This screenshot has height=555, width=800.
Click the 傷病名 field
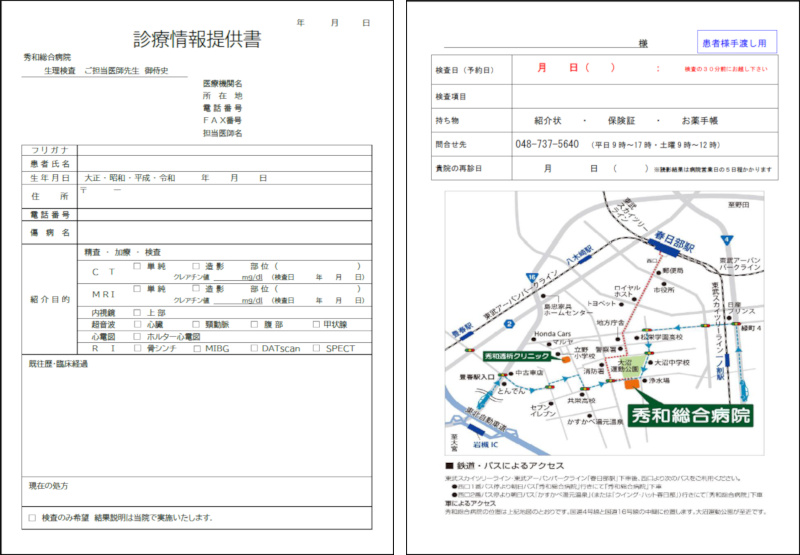coord(224,233)
